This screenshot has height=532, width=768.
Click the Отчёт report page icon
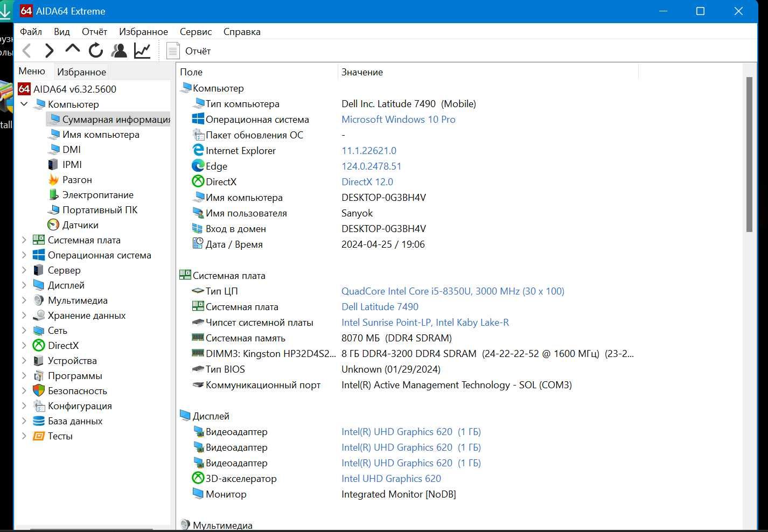173,51
